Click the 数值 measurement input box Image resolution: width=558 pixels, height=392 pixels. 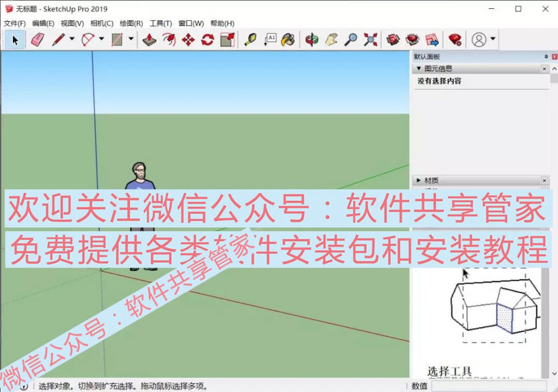click(x=489, y=386)
